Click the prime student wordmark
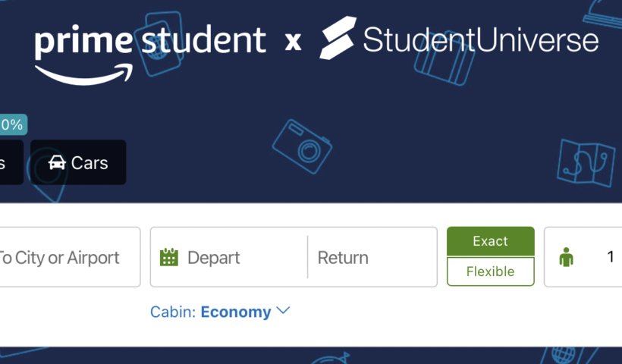Screen dimensions: 622x364 (150, 41)
